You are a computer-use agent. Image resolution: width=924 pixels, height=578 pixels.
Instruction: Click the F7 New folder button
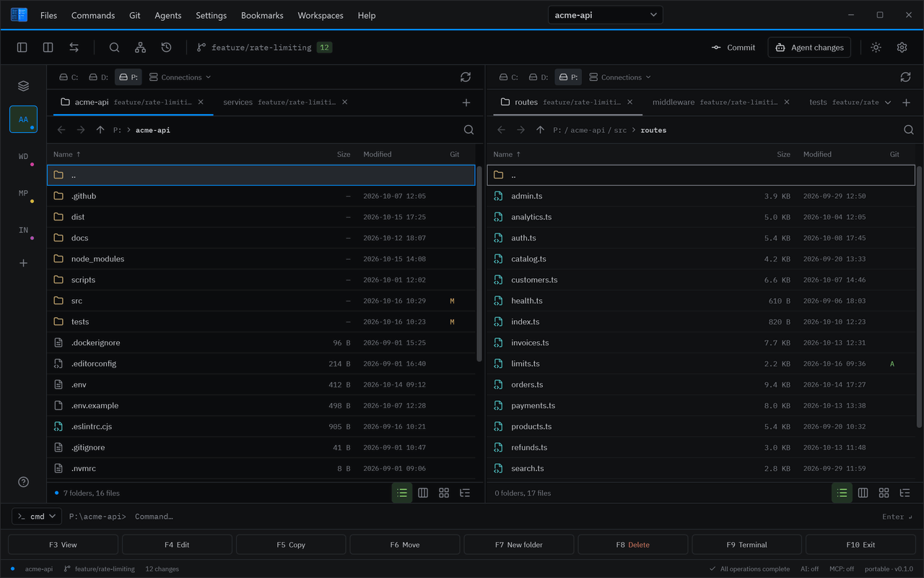tap(519, 545)
